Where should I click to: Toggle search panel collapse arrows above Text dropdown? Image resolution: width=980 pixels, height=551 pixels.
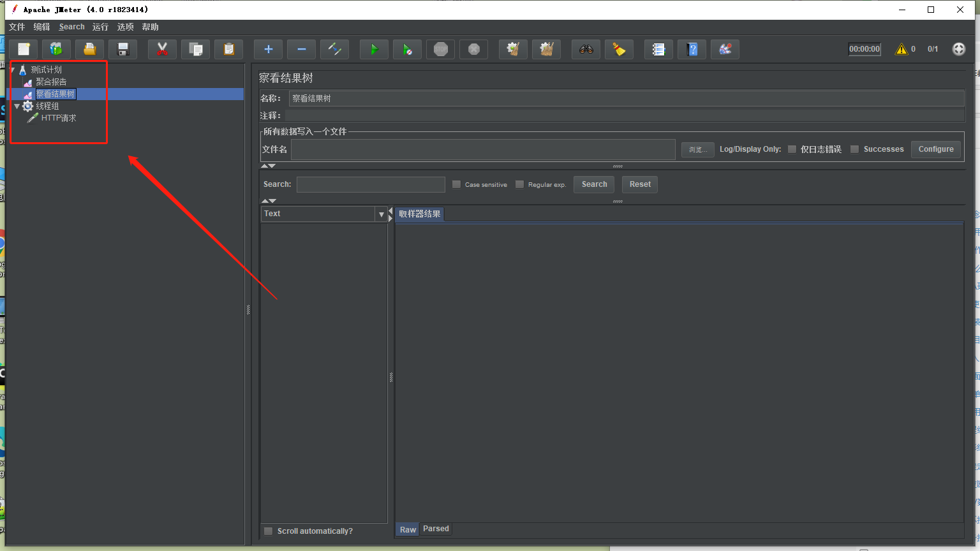click(x=268, y=201)
